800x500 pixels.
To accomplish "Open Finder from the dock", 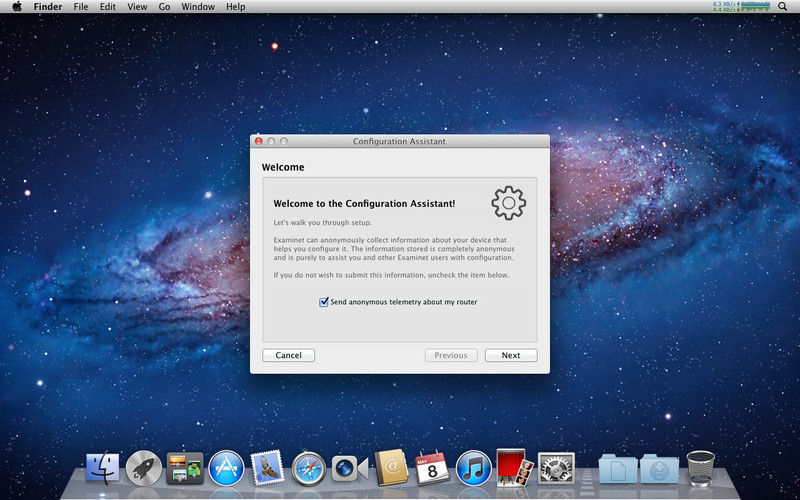I will [102, 467].
